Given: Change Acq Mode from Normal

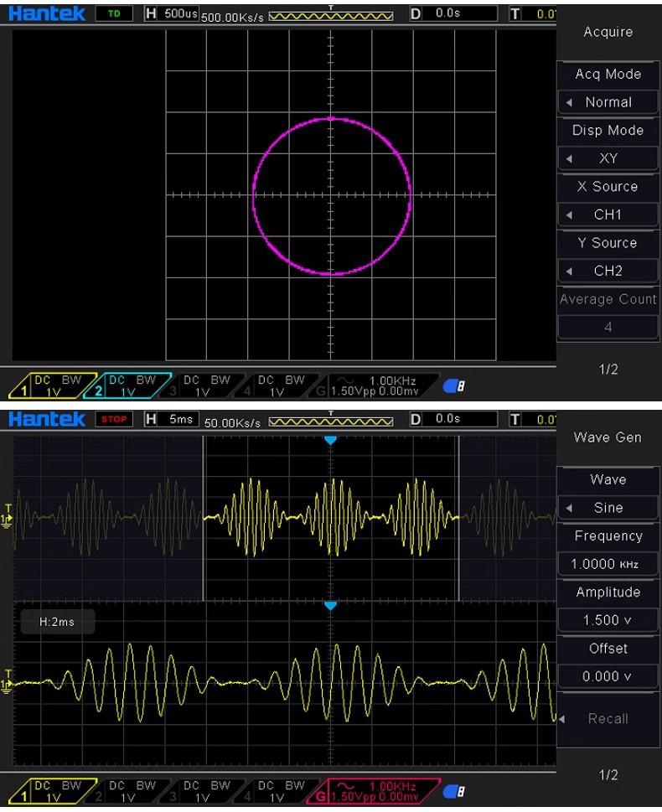Looking at the screenshot, I should pyautogui.click(x=608, y=102).
